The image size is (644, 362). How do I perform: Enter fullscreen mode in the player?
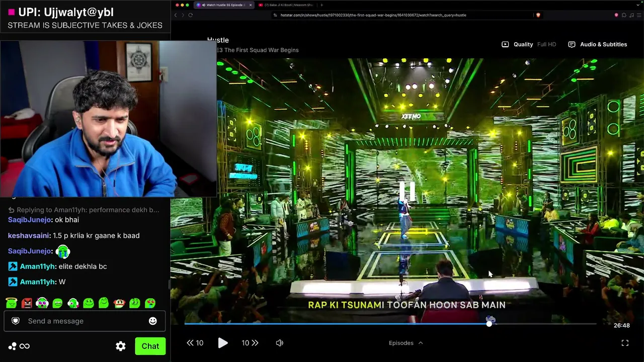[625, 343]
